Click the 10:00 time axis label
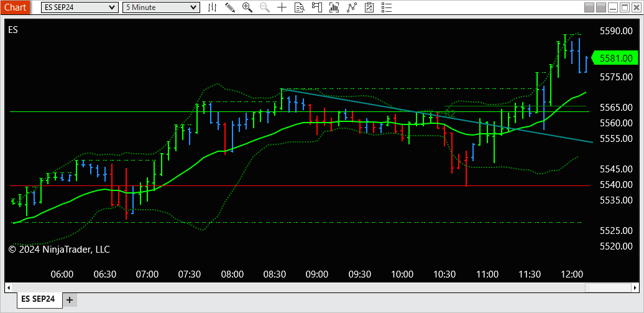The width and height of the screenshot is (644, 313). [x=402, y=274]
